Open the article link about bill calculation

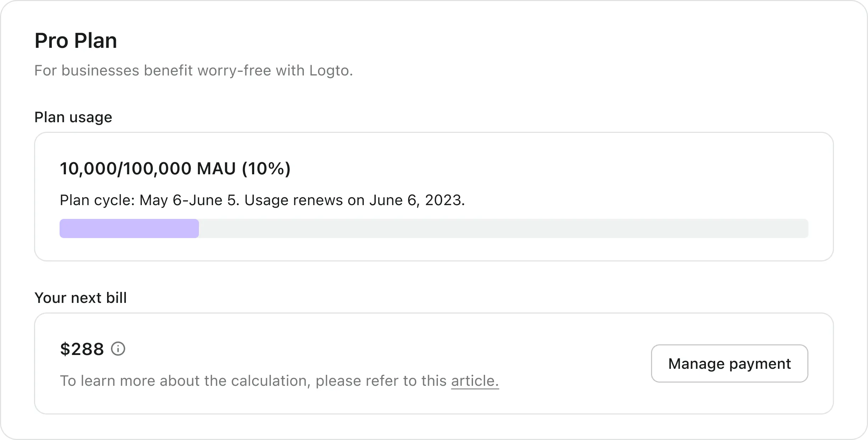(x=474, y=381)
